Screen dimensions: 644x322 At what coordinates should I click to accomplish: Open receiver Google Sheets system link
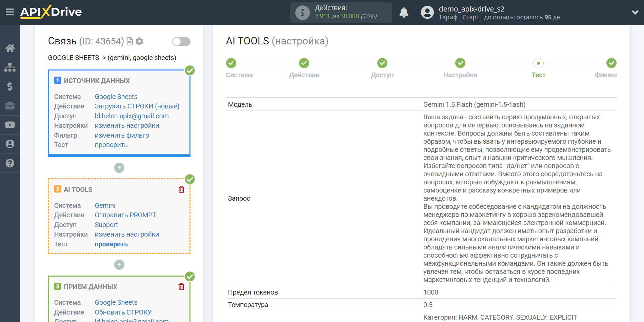tap(116, 302)
